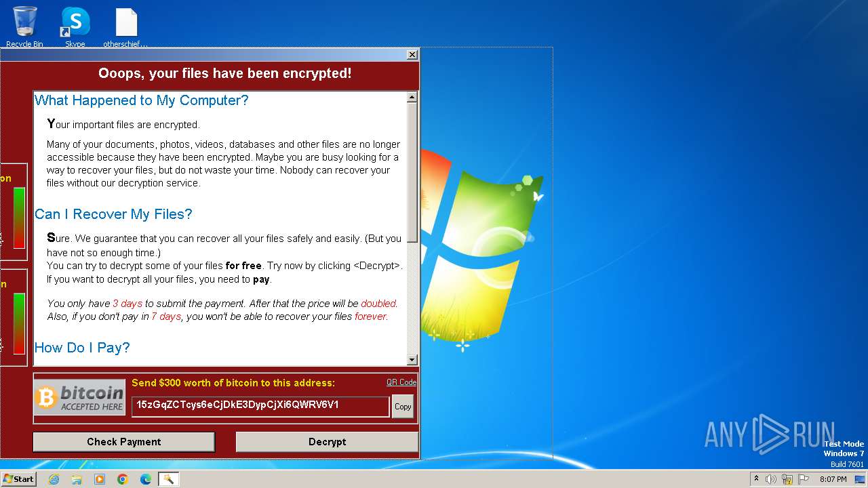Copy the bitcoin address
Viewport: 868px width, 488px height.
403,407
